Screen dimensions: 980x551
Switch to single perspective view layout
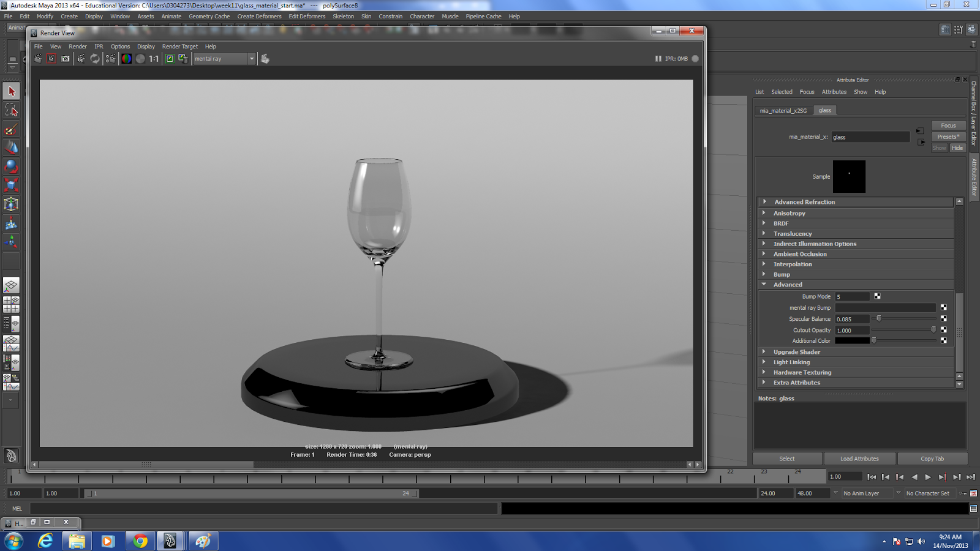(x=11, y=285)
